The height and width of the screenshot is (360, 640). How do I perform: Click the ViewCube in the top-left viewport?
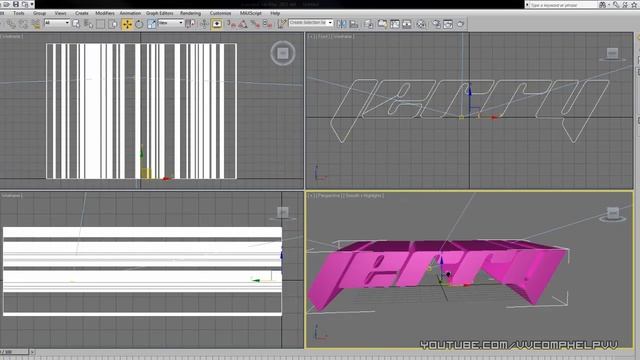coord(283,53)
